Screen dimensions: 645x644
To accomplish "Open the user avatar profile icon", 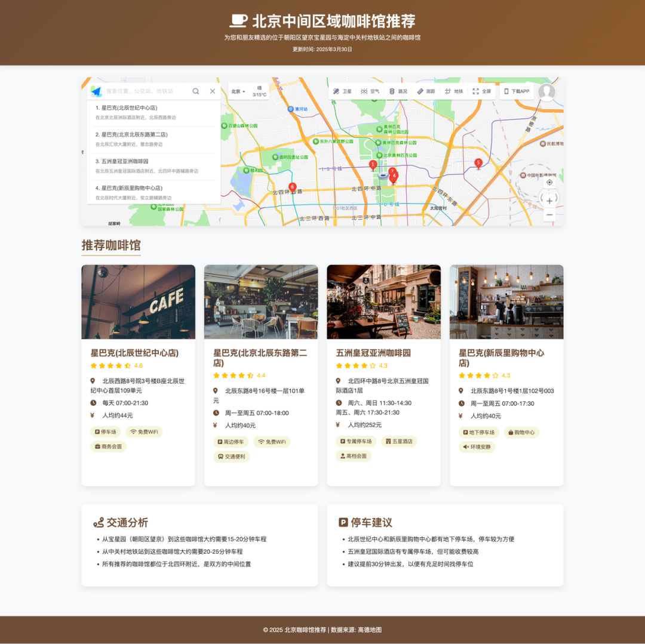I will 546,92.
